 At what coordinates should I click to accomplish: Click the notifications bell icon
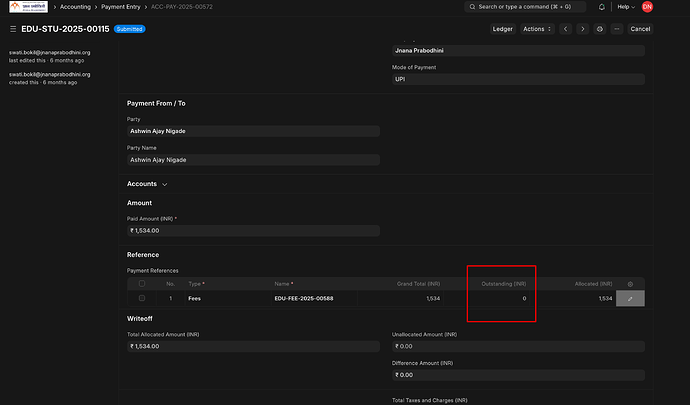point(601,7)
